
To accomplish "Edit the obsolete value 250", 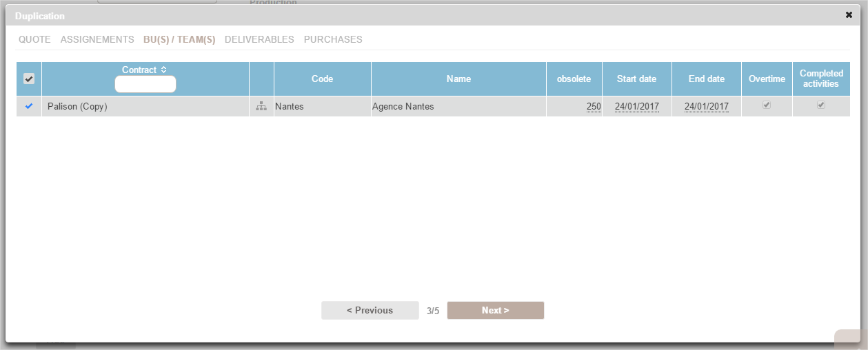I will pos(594,107).
